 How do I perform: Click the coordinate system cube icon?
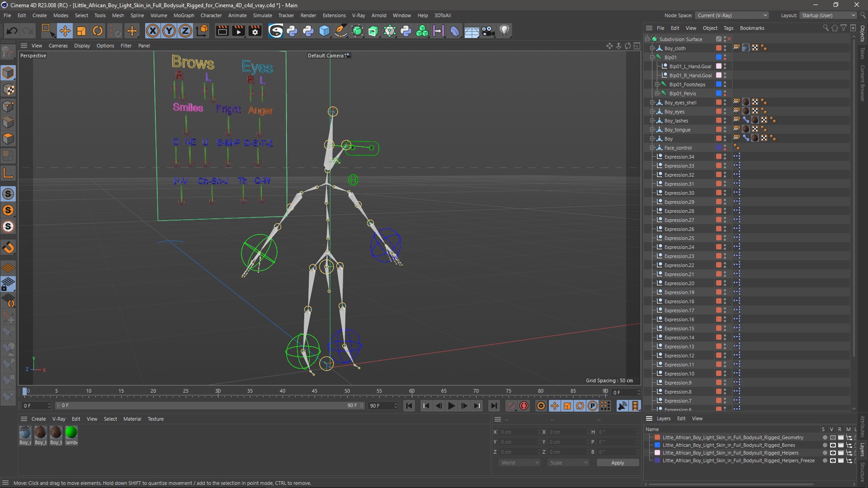[203, 31]
